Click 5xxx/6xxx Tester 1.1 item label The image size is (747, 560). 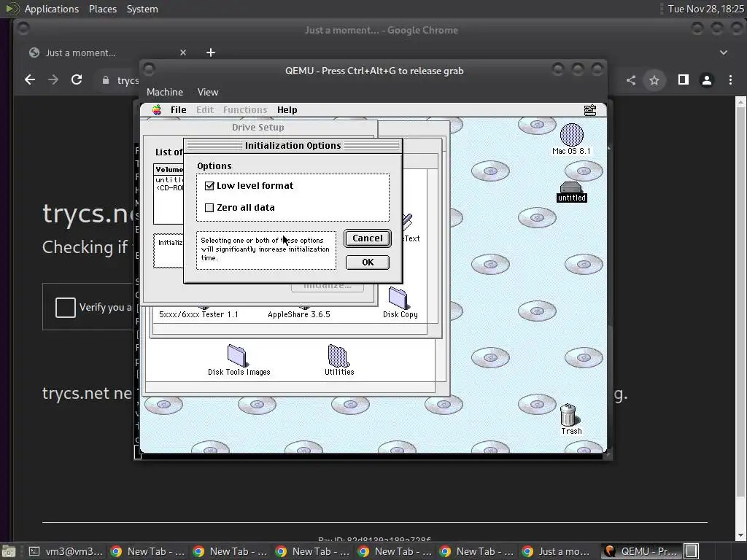198,314
